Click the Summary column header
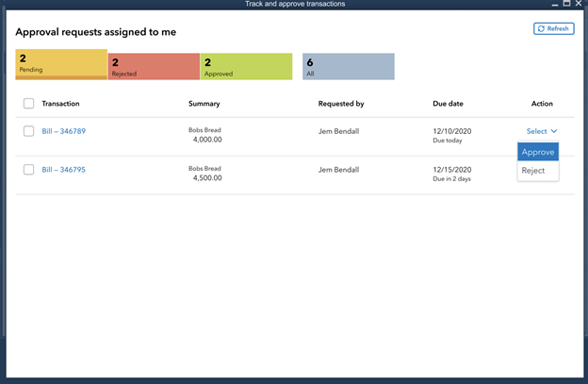588x384 pixels. click(x=204, y=104)
